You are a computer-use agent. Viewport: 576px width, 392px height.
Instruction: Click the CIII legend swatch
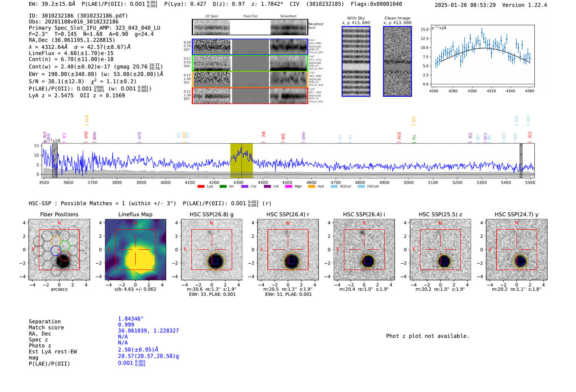point(267,186)
